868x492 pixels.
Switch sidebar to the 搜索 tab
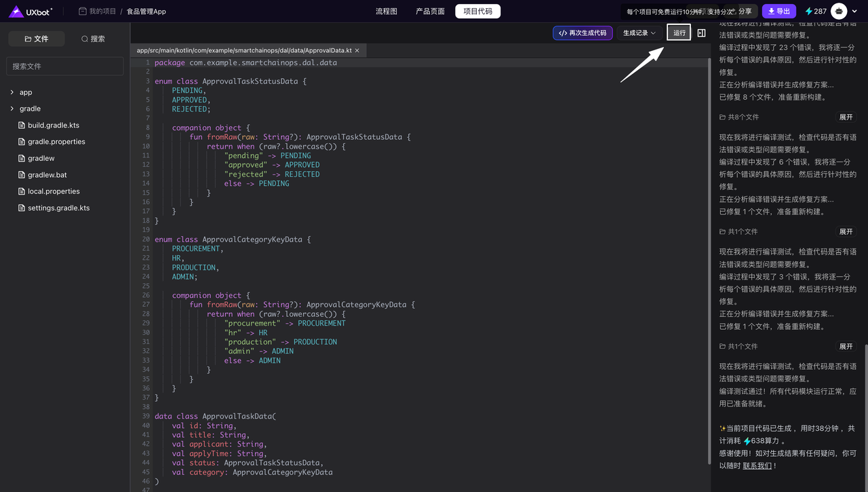93,39
